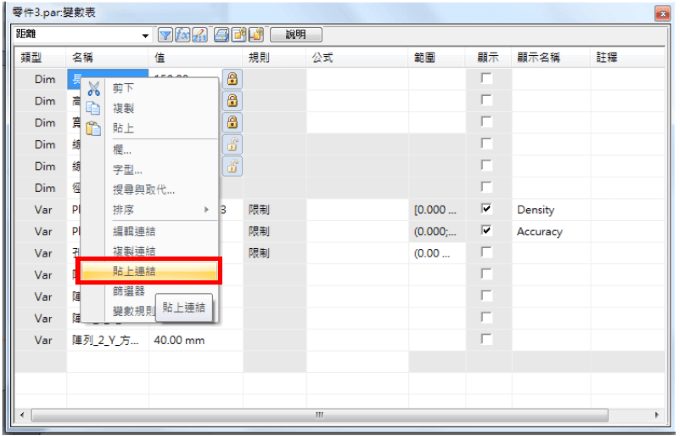The height and width of the screenshot is (436, 680).
Task: Click the unlocked padlock in fourth Dim row
Action: [x=231, y=144]
